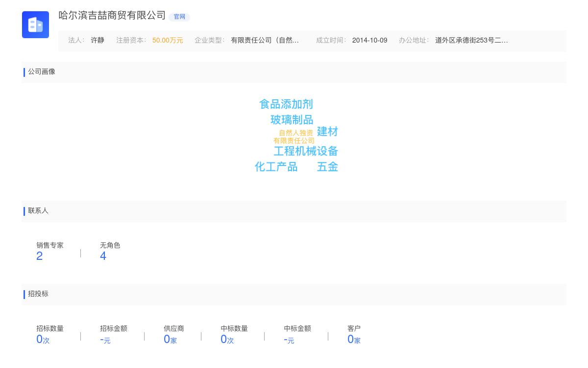Image resolution: width=588 pixels, height=368 pixels.
Task: Click company name 哈尔滨吉喆商贸有限公司
Action: 112,16
